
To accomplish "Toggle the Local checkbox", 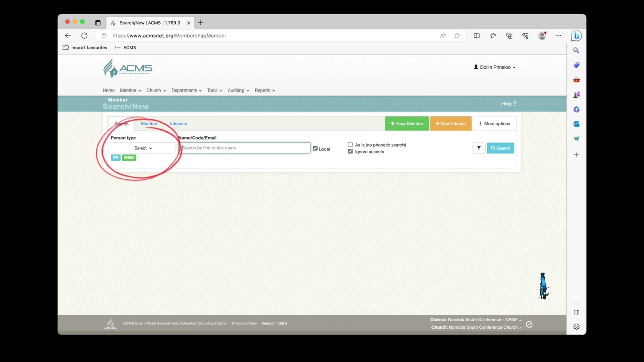I will tap(315, 148).
